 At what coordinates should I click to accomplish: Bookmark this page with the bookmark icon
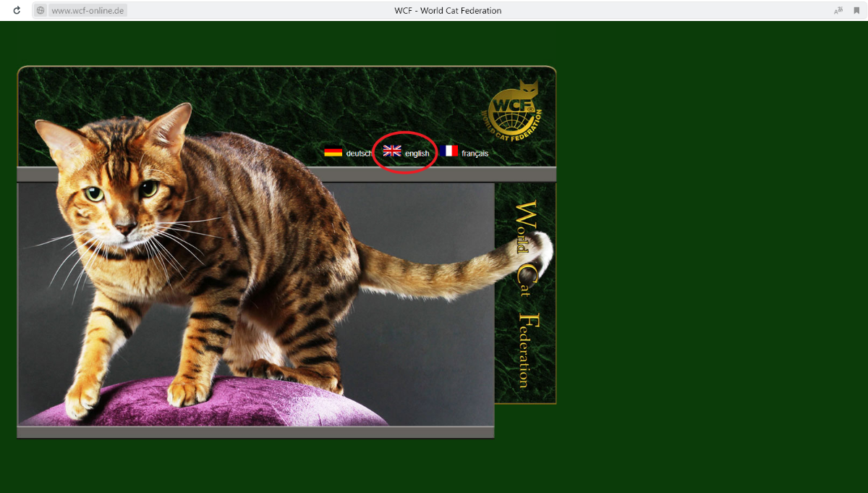click(x=856, y=11)
